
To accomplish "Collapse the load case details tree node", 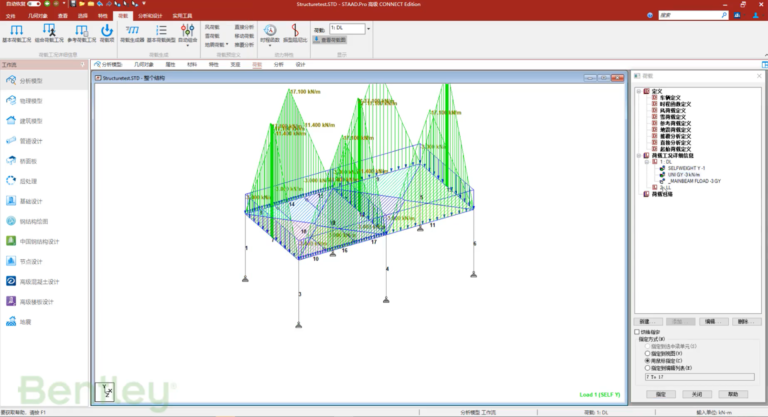I will point(639,155).
